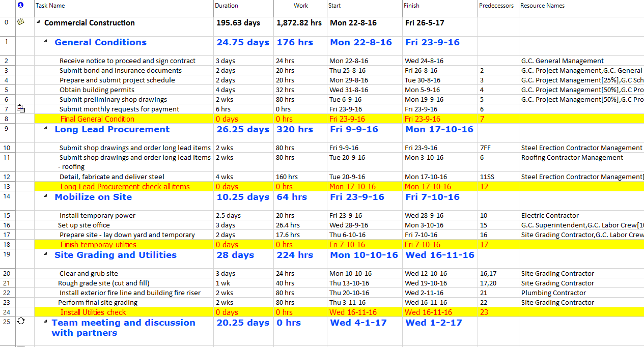
Task: Click the 'Receive notice to proceed and sign contract' task
Action: [x=127, y=61]
